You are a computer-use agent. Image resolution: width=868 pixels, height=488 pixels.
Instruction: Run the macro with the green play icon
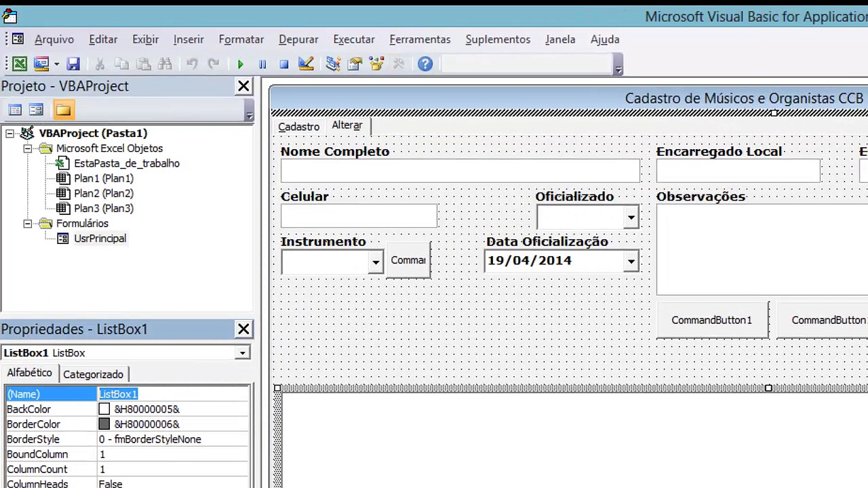coord(240,64)
